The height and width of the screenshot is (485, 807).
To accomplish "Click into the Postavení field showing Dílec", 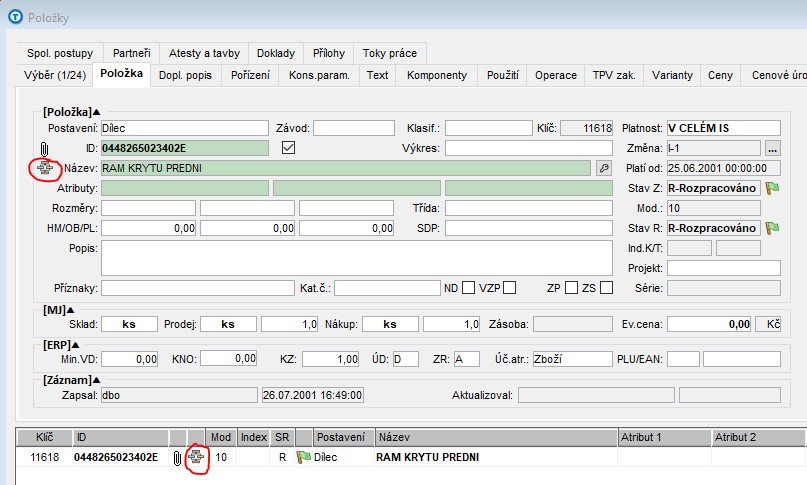I will (185, 128).
